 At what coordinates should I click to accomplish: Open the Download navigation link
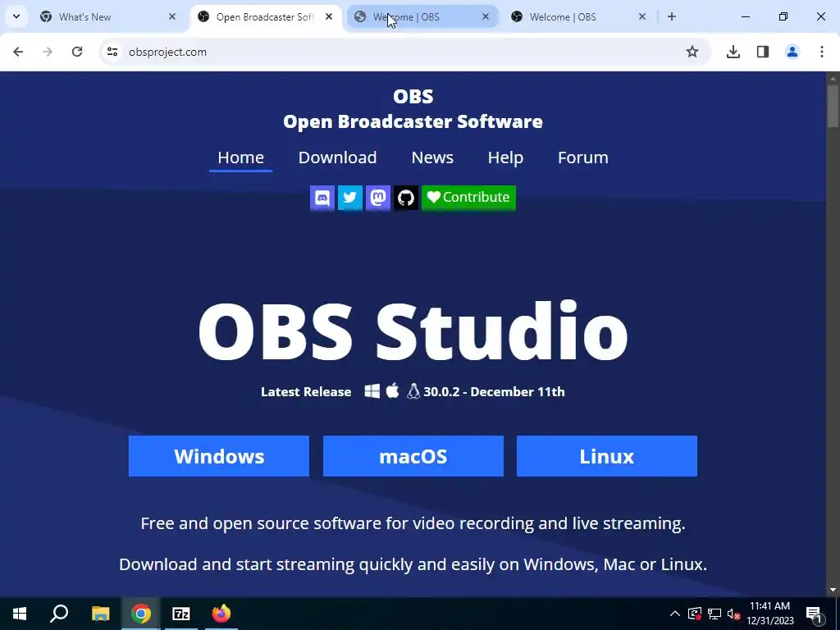click(337, 157)
